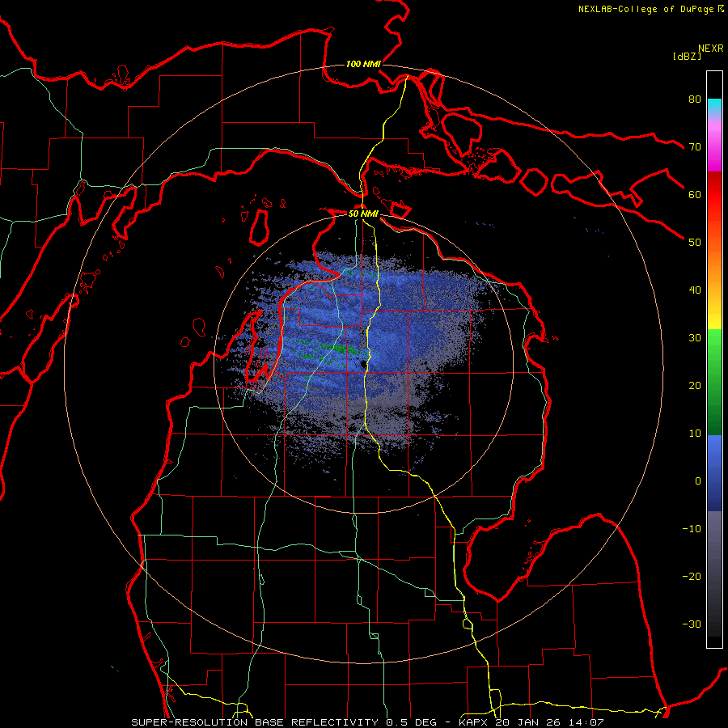
Task: Click the 60 value on the dBZ scale
Action: coord(695,195)
